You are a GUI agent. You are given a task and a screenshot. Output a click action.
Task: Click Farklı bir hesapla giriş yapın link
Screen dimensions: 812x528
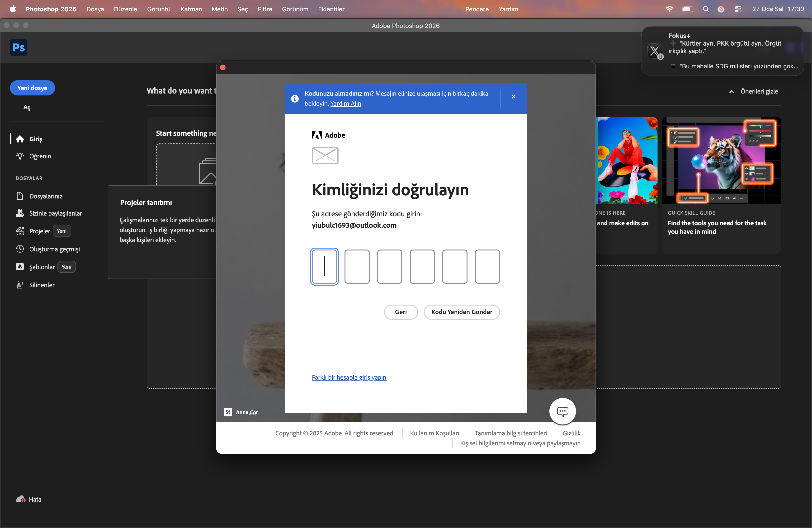(349, 377)
